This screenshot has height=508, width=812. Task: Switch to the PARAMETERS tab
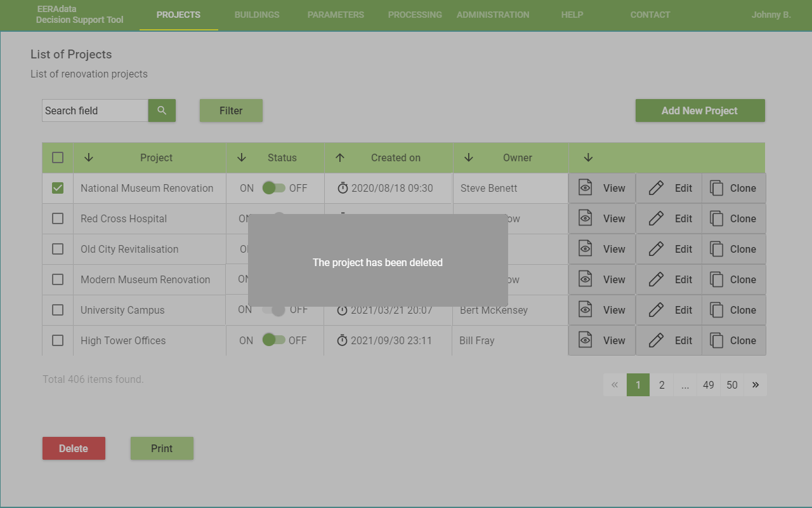tap(336, 15)
